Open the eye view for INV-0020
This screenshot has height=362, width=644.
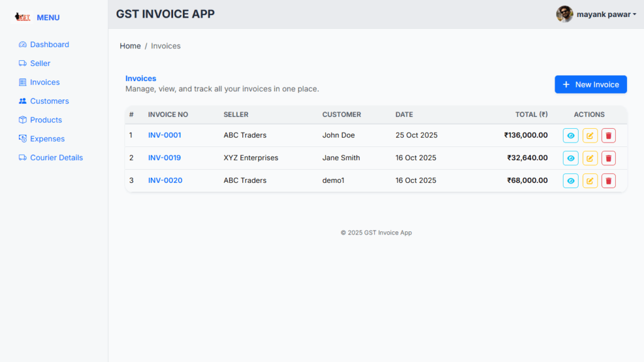(570, 181)
